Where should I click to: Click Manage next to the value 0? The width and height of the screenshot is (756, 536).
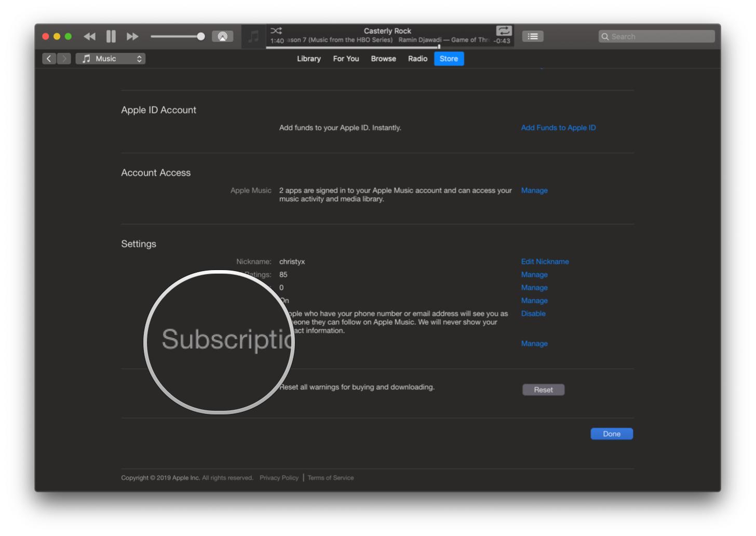(x=534, y=288)
